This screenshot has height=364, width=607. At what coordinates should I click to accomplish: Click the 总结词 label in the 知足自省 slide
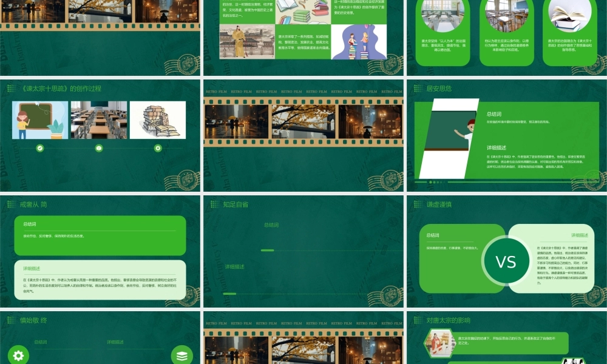pyautogui.click(x=271, y=225)
